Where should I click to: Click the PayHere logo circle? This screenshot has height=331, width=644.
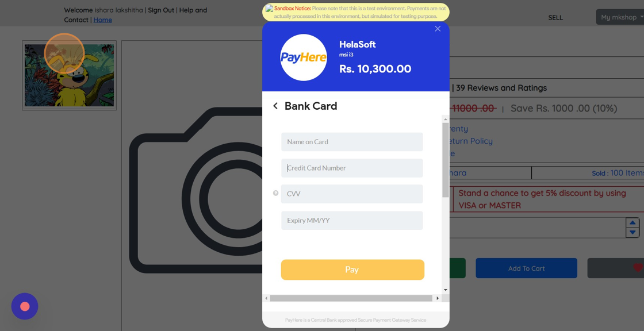(x=304, y=57)
